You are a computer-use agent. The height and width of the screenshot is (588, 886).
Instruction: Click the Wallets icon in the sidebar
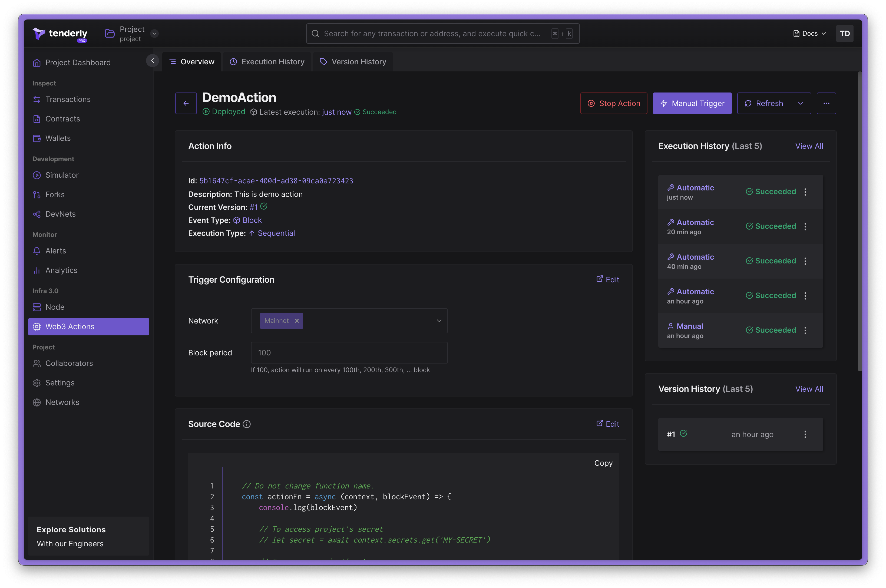(37, 138)
